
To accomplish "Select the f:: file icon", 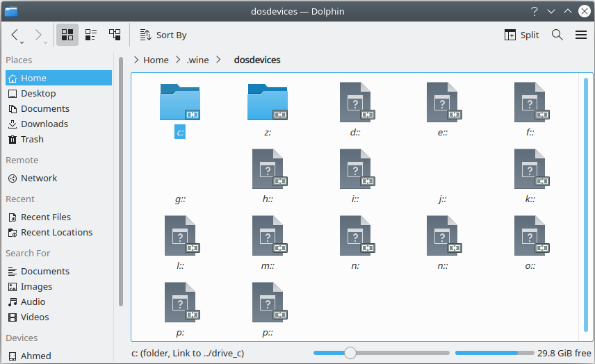I will pos(530,102).
